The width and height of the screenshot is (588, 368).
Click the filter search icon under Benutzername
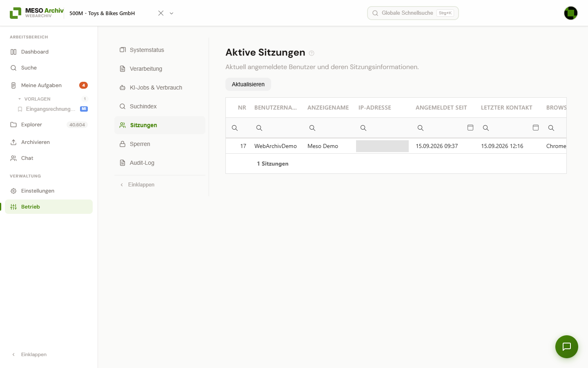(x=259, y=128)
